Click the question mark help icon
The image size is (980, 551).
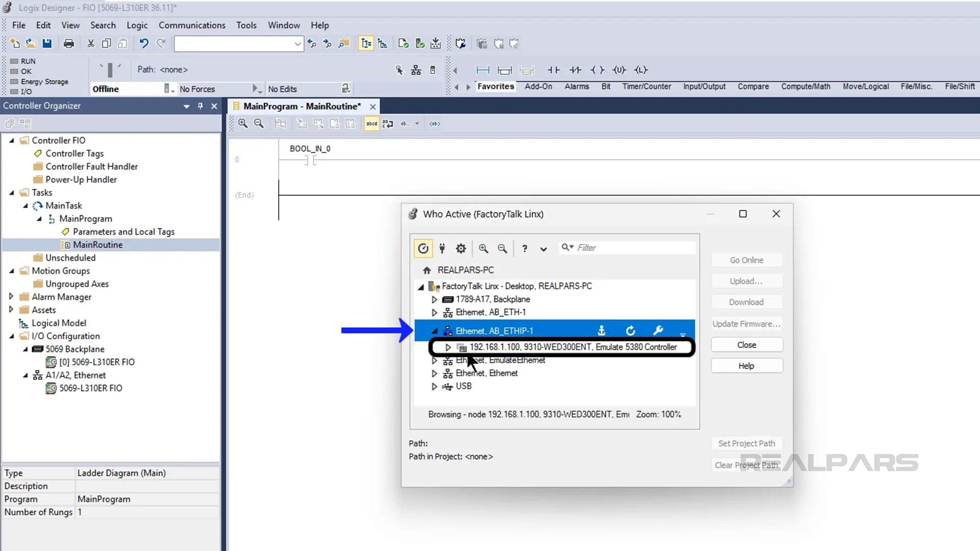(525, 248)
